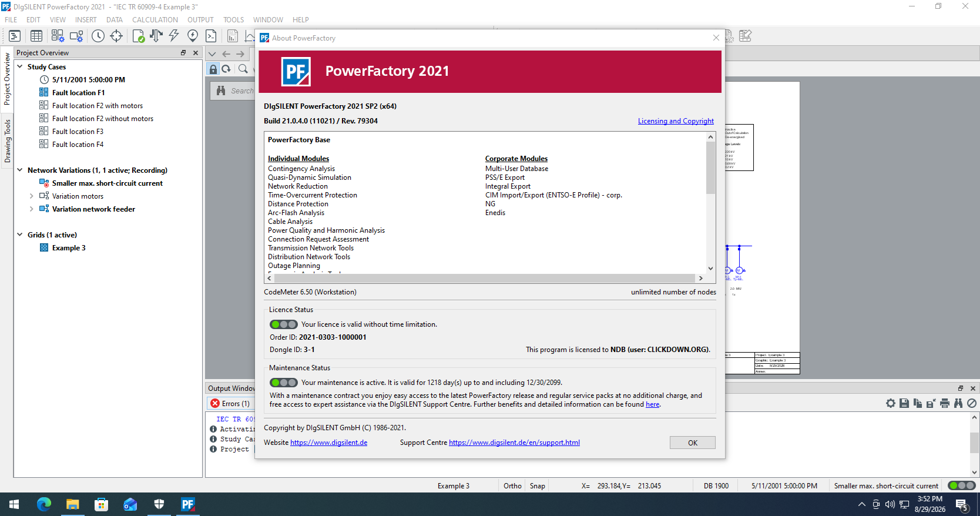Toggle Ortho mode in status bar
This screenshot has height=516, width=980.
click(512, 485)
